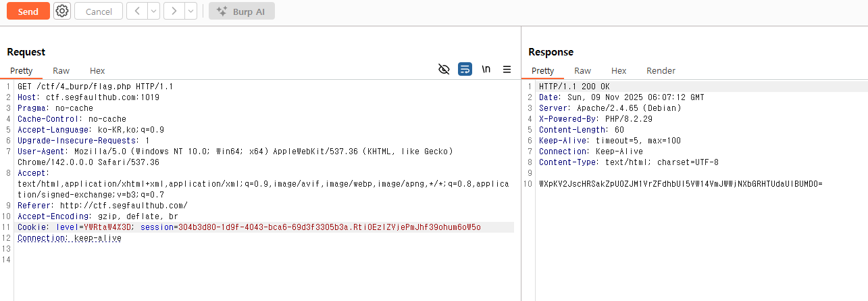This screenshot has height=301, width=868.
Task: Open the Burp AI sparkle button
Action: (x=242, y=11)
